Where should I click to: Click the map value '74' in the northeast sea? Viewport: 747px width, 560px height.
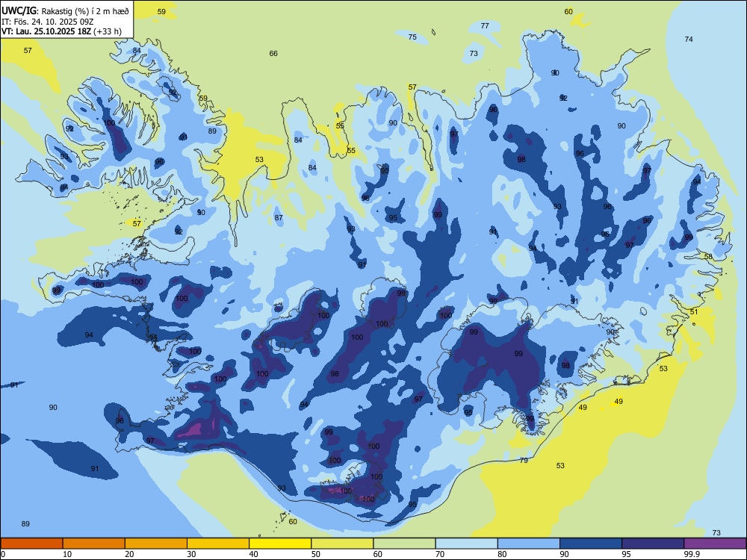(x=689, y=39)
